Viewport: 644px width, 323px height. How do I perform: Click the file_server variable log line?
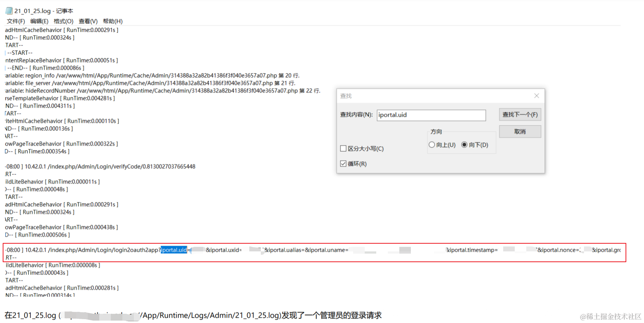150,83
